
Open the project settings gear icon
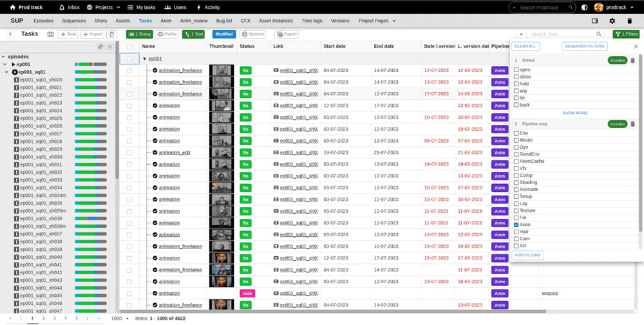(612, 21)
